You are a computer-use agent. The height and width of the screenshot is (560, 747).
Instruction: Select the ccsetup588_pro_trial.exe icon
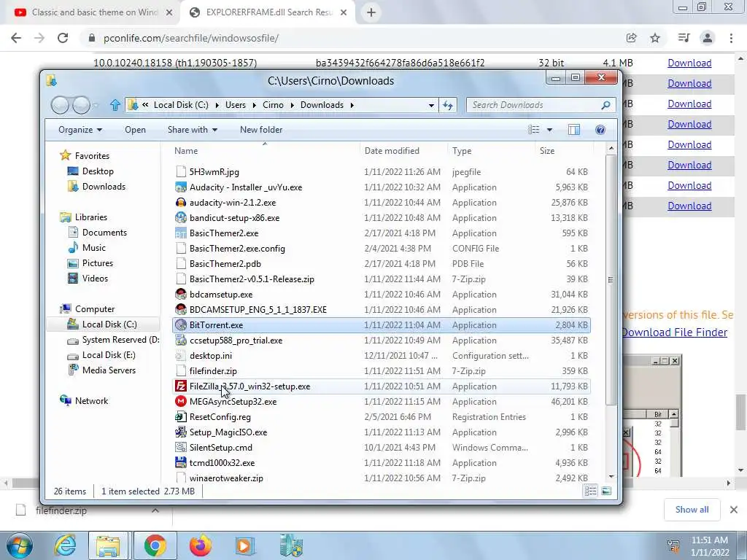coord(181,340)
